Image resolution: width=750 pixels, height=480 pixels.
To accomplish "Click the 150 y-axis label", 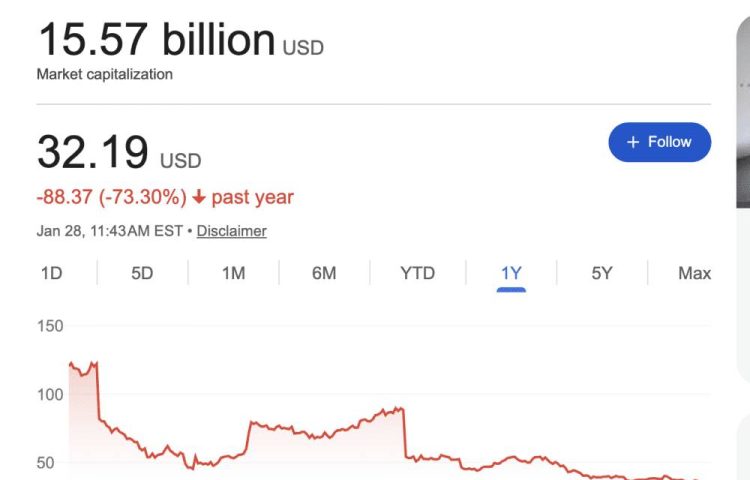I will [x=50, y=326].
